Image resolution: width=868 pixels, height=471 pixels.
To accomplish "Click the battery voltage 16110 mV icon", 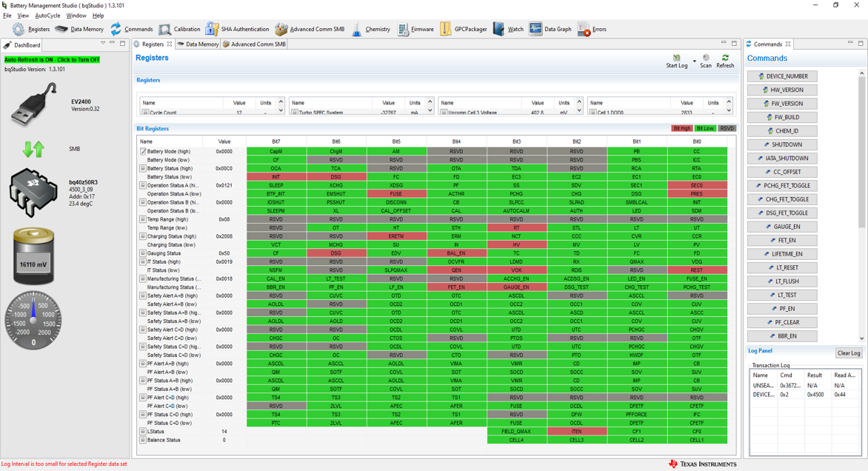I will [x=33, y=258].
